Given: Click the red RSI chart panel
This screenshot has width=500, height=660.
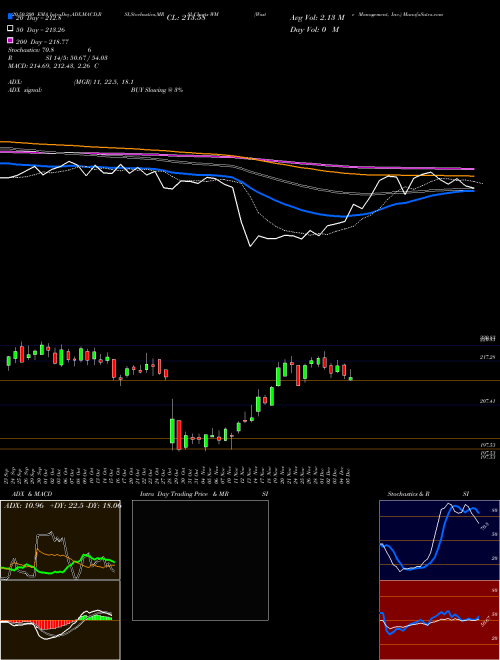Looking at the screenshot, I should [439, 620].
